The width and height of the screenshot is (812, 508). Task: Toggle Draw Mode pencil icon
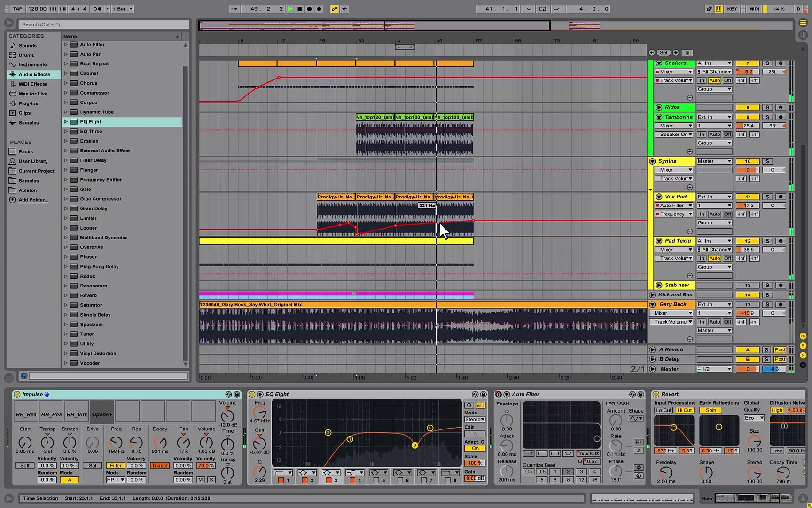(710, 9)
